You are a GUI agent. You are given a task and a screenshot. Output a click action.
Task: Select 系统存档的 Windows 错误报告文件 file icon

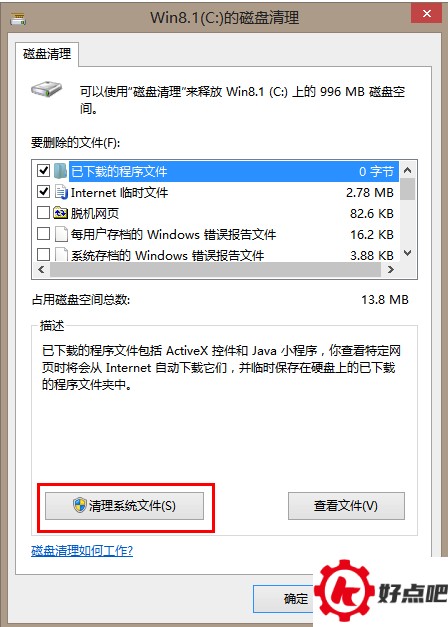pyautogui.click(x=61, y=254)
